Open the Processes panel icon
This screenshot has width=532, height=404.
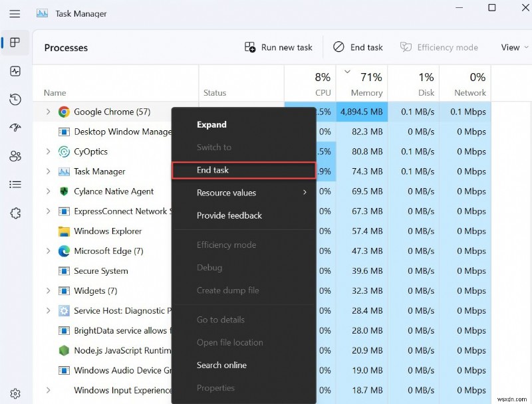(15, 43)
